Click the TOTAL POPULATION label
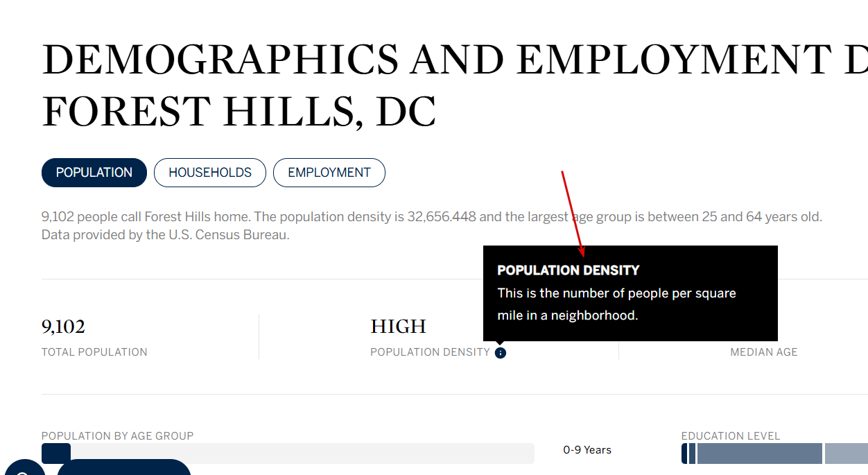 [94, 352]
